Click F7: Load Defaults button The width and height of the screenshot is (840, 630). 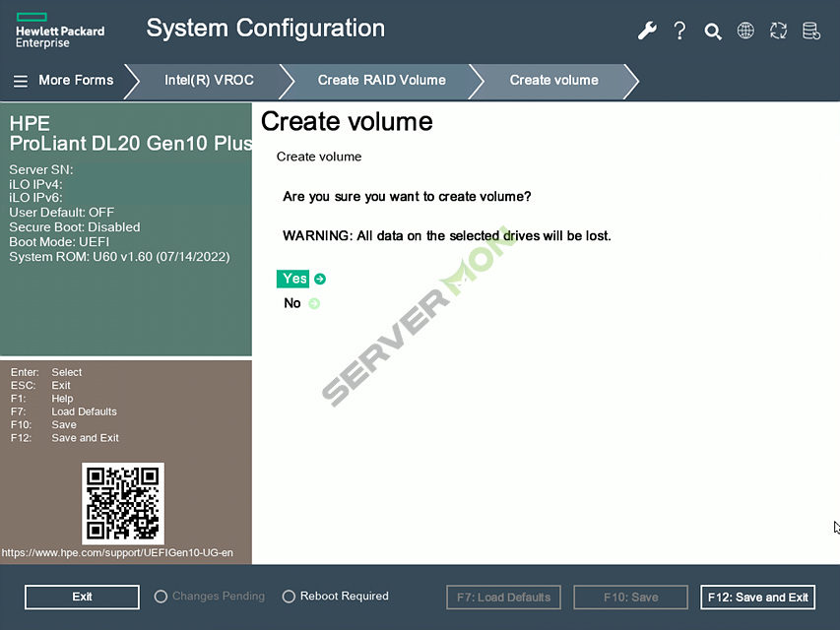coord(503,598)
